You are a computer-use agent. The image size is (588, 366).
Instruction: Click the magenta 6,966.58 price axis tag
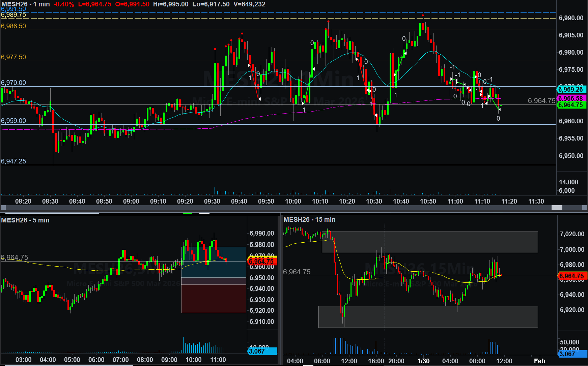[571, 98]
